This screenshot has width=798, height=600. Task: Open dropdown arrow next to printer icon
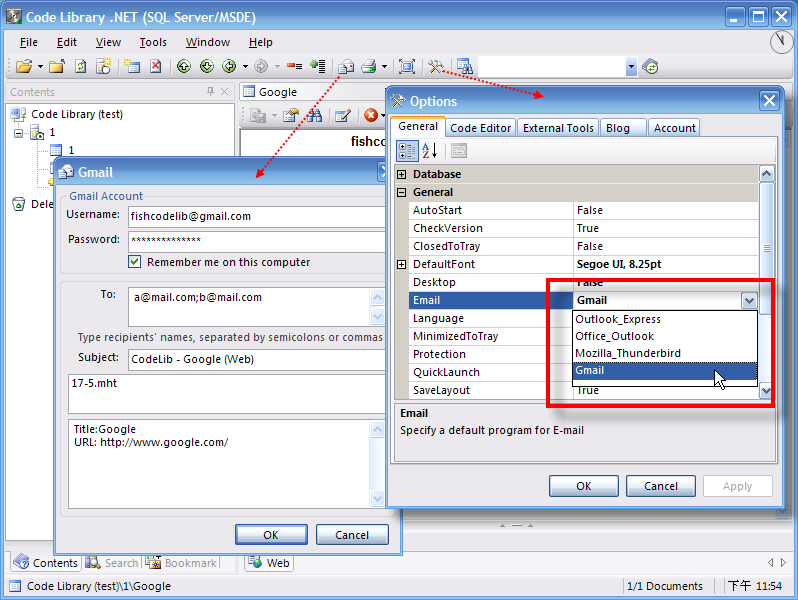tap(384, 67)
